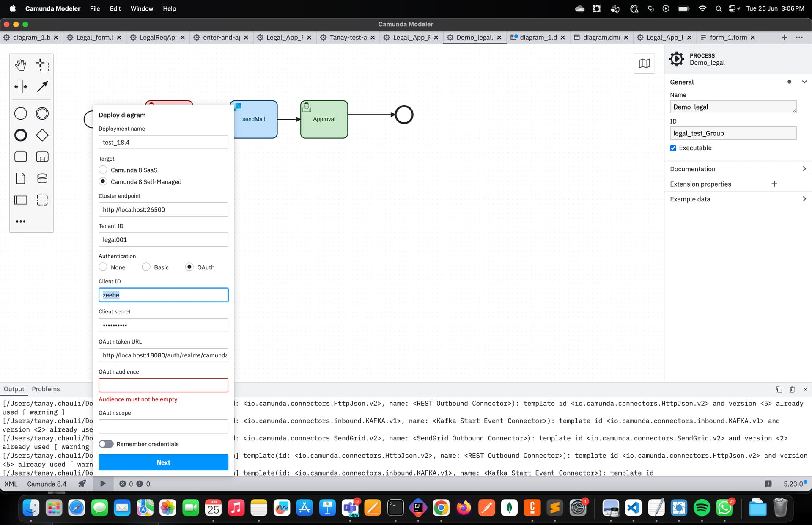Create a Data store from palette

click(x=42, y=179)
